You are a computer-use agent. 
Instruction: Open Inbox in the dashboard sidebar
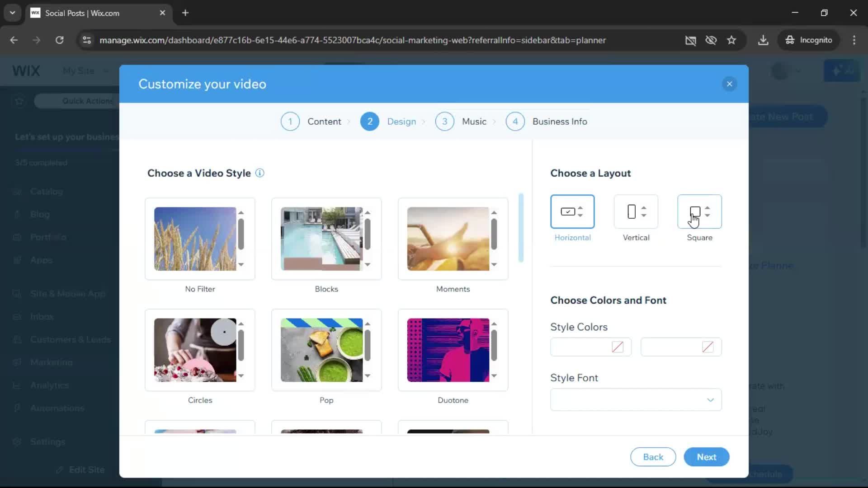pyautogui.click(x=42, y=317)
